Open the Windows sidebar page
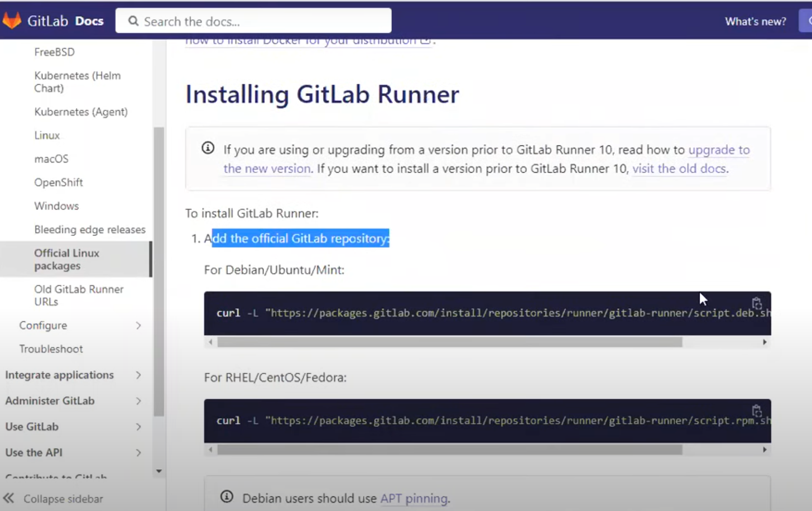Image resolution: width=812 pixels, height=511 pixels. pos(56,206)
